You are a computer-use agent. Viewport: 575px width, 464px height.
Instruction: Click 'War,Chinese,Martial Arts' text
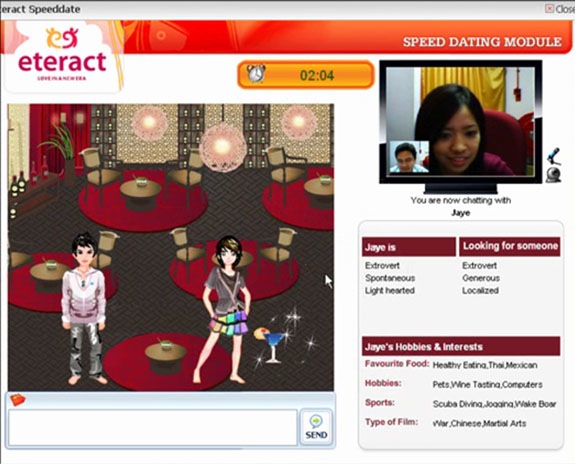tap(479, 424)
